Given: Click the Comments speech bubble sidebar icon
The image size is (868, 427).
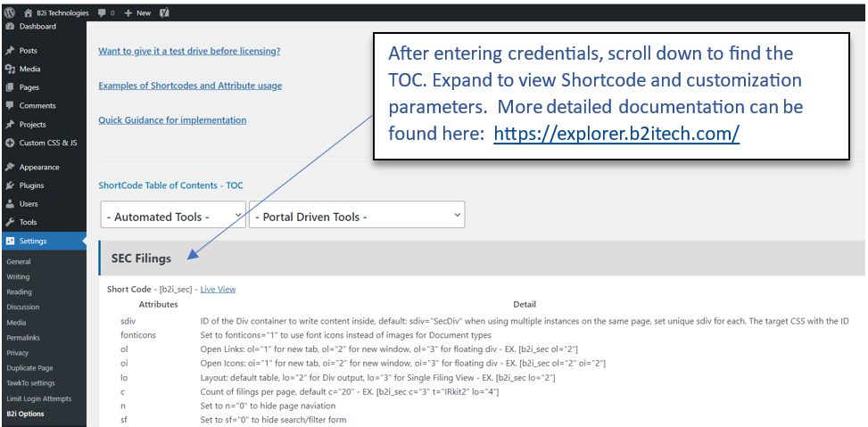Looking at the screenshot, I should 10,106.
